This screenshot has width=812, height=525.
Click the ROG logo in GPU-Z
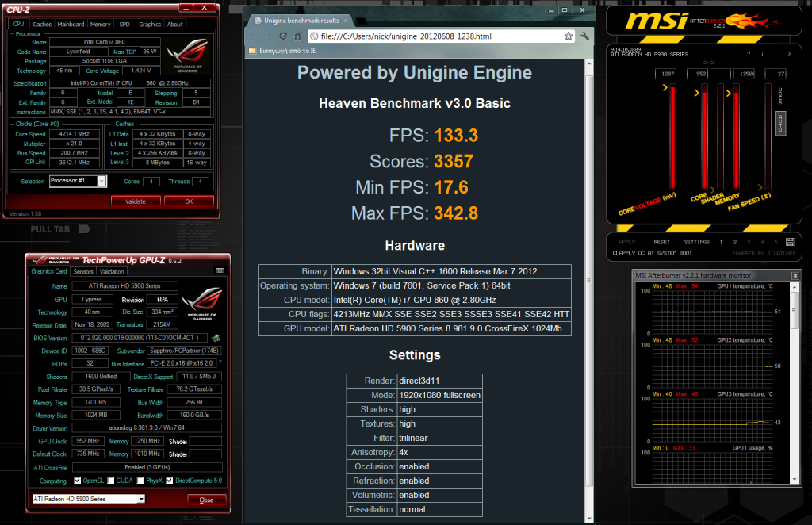pos(202,304)
